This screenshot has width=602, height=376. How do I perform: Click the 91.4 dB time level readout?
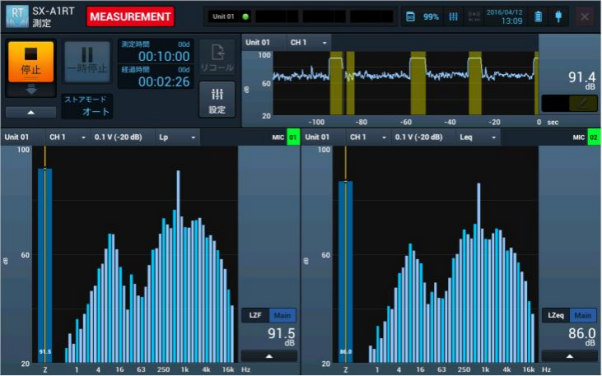tap(581, 80)
